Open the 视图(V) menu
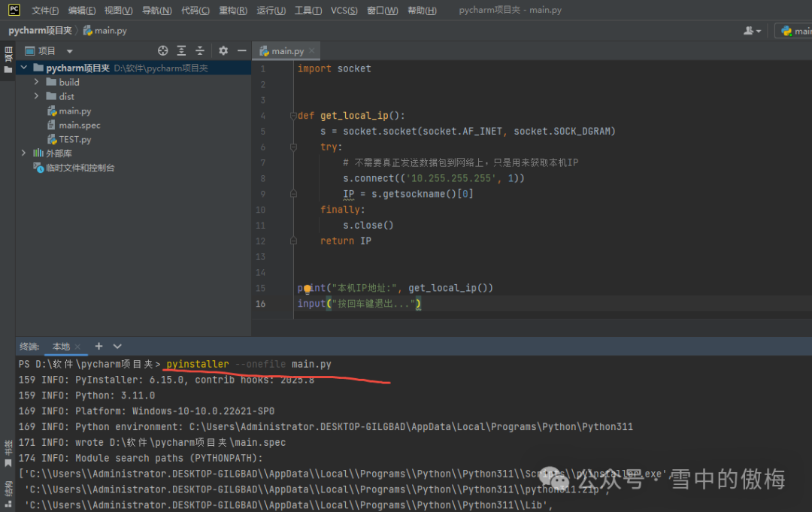 coord(119,11)
